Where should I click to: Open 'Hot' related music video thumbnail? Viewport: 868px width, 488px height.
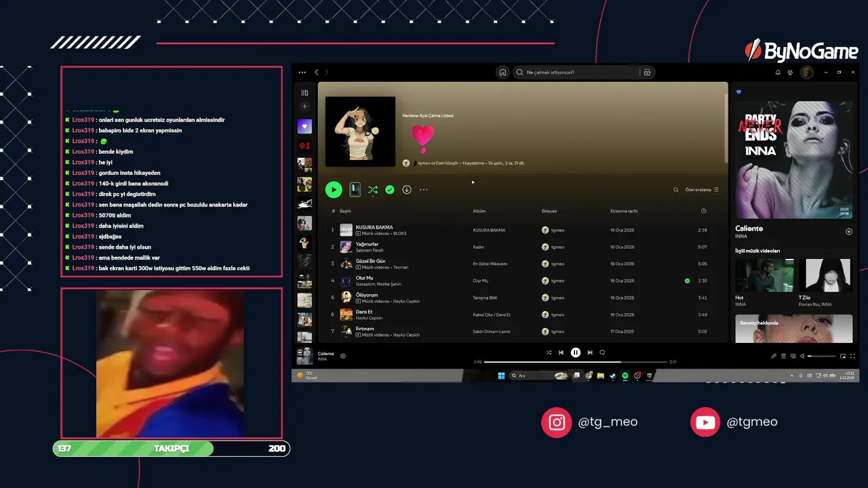(x=764, y=275)
